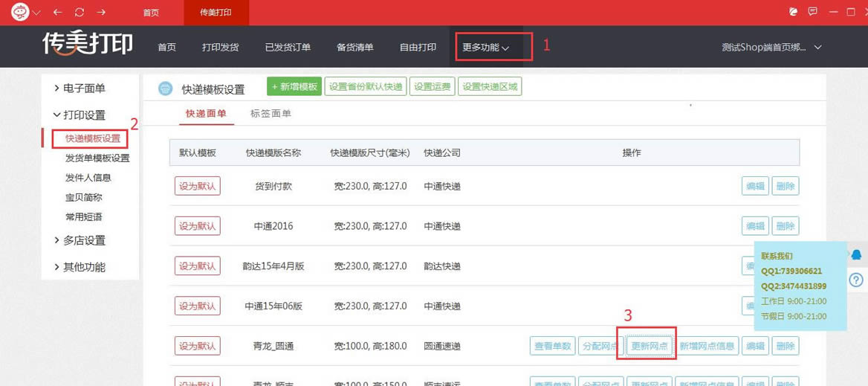Click the 宽:100.0, 高:180.0 size cell

[x=370, y=347]
